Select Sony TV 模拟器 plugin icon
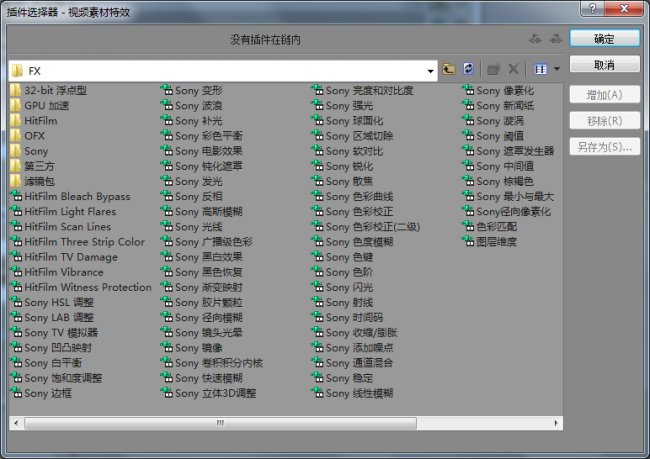 coord(16,332)
